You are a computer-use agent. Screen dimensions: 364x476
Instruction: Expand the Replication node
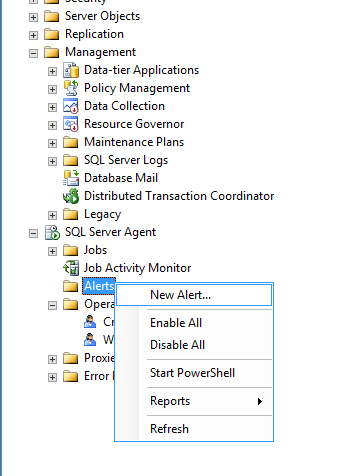[33, 35]
